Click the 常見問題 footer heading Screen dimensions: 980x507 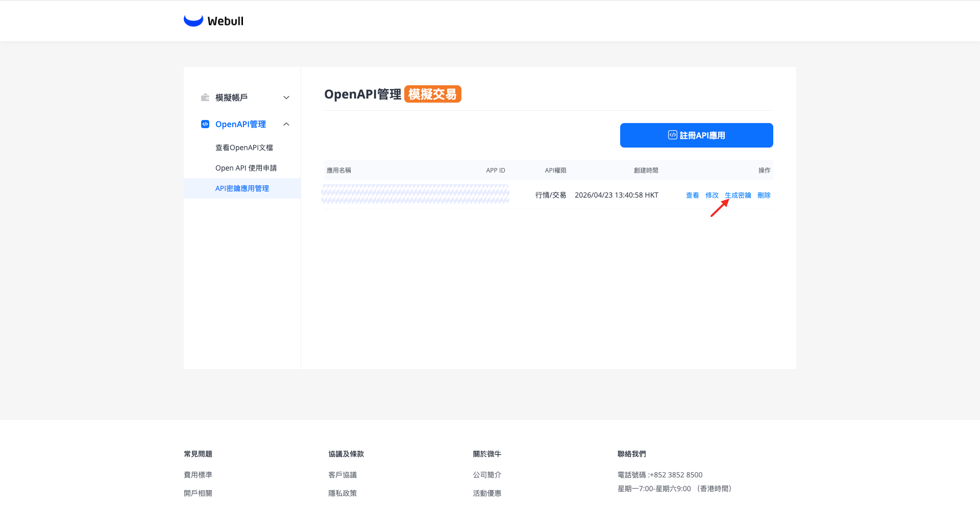[198, 454]
